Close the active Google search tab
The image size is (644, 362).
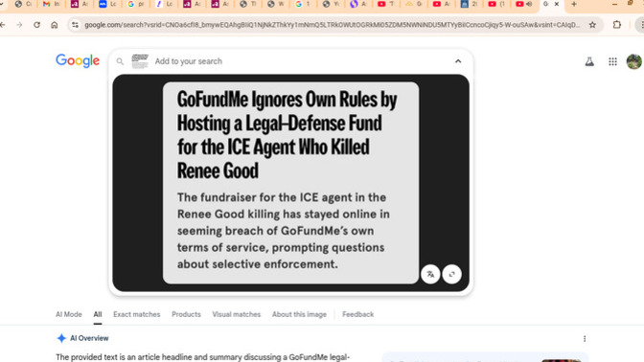point(557,4)
